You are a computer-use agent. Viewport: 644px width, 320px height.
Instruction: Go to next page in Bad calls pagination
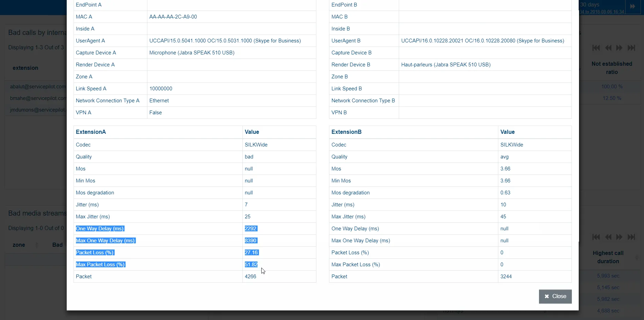click(x=619, y=48)
